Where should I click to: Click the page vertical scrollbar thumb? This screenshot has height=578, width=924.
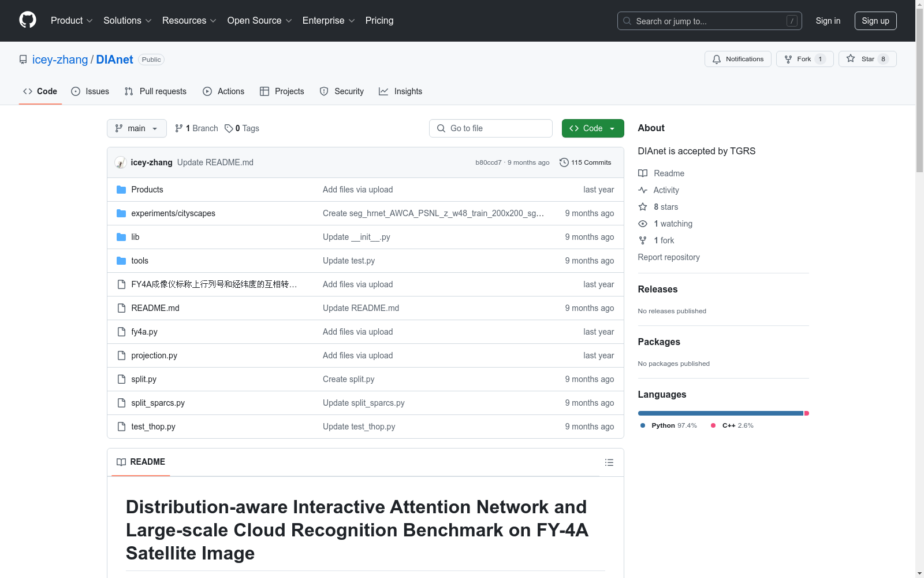pos(919,90)
